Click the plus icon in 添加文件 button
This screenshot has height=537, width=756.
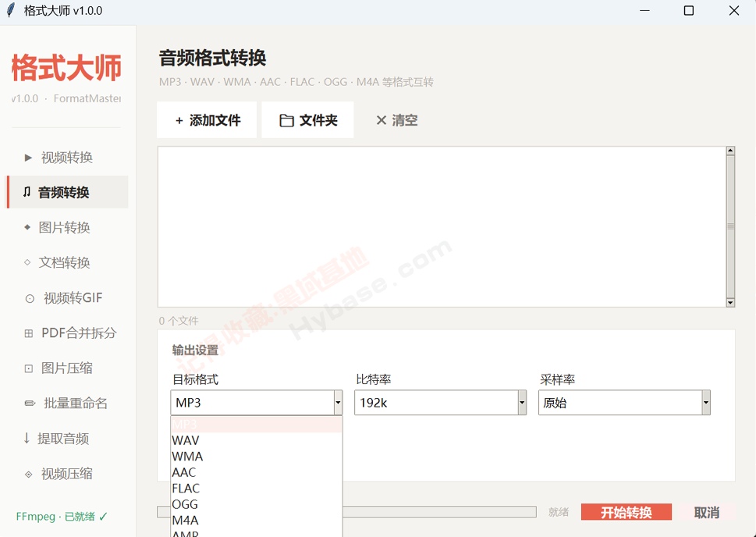(179, 121)
